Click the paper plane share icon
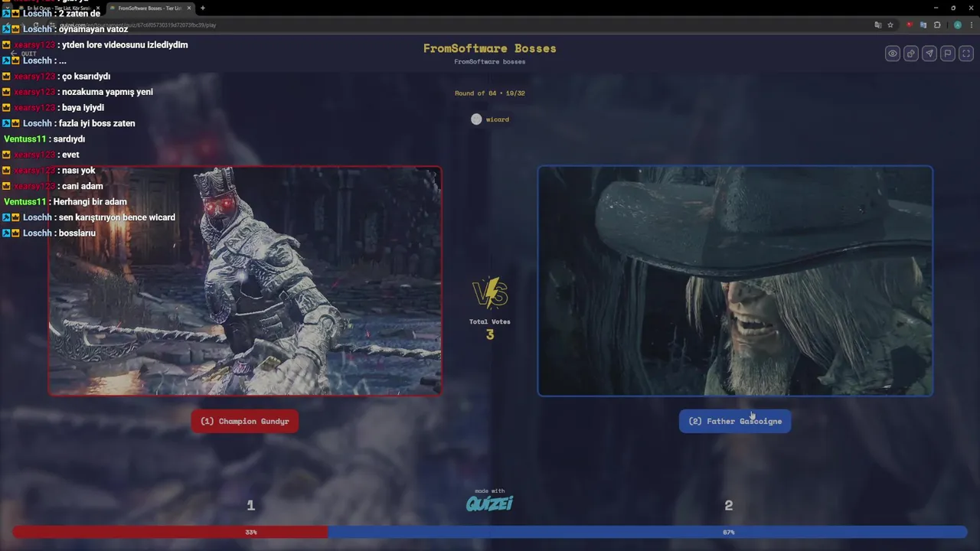 click(x=929, y=54)
